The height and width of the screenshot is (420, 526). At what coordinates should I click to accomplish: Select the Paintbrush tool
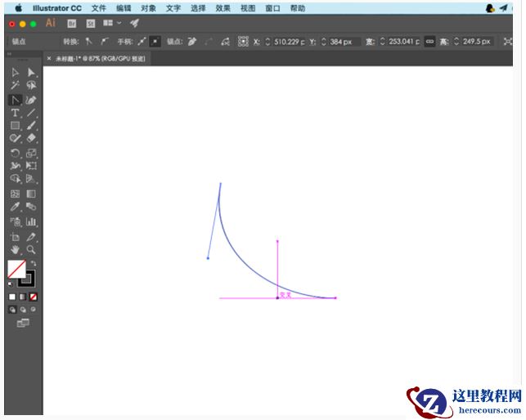click(x=31, y=125)
